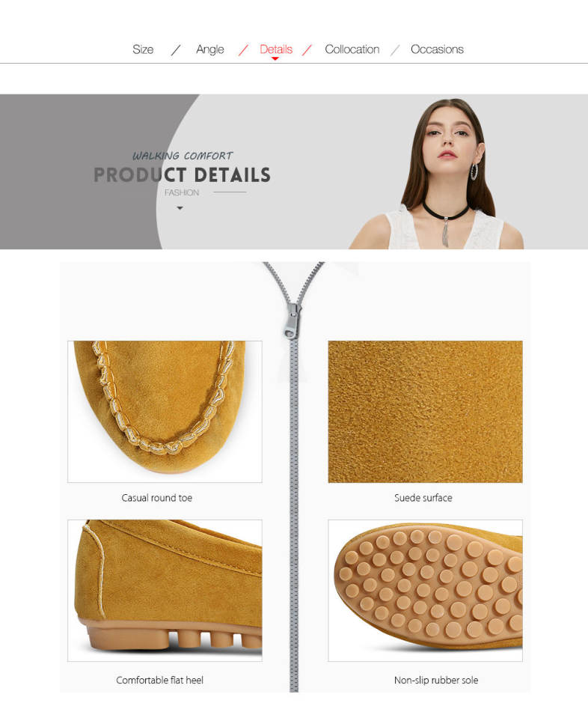Click the PRODUCT DETAILS banner heading
This screenshot has height=706, width=588.
[x=183, y=175]
